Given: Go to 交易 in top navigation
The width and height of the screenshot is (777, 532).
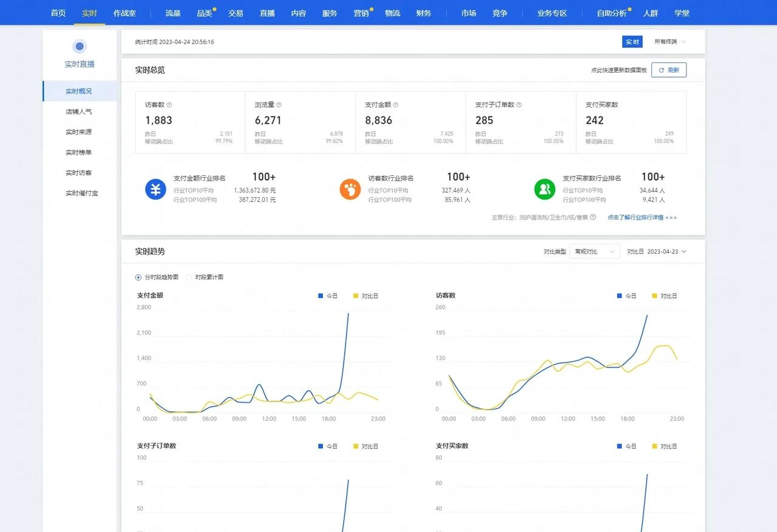Looking at the screenshot, I should [236, 13].
